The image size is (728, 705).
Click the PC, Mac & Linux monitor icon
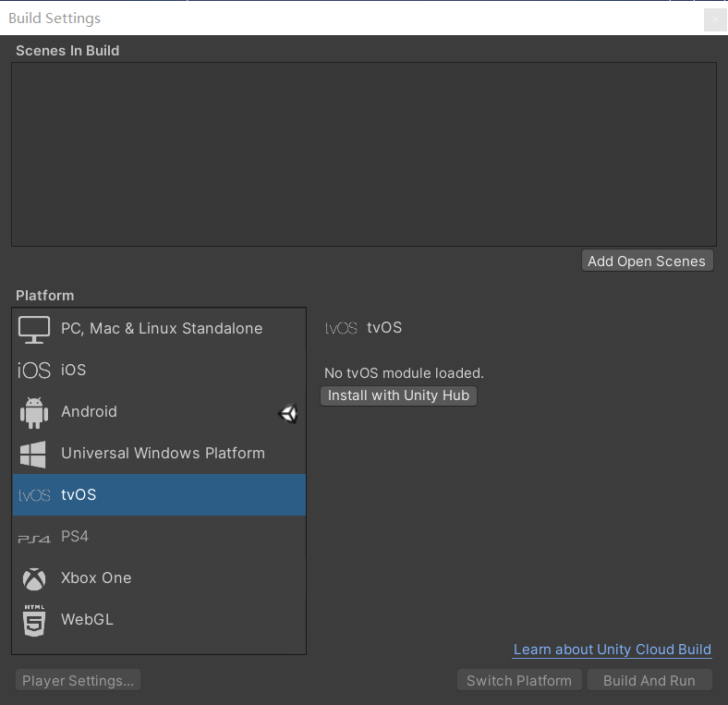[34, 329]
